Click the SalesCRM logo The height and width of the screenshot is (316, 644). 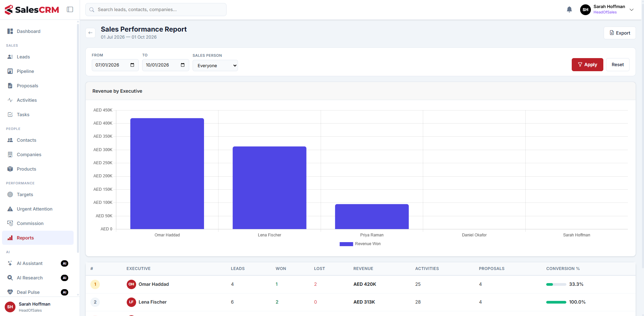click(32, 10)
